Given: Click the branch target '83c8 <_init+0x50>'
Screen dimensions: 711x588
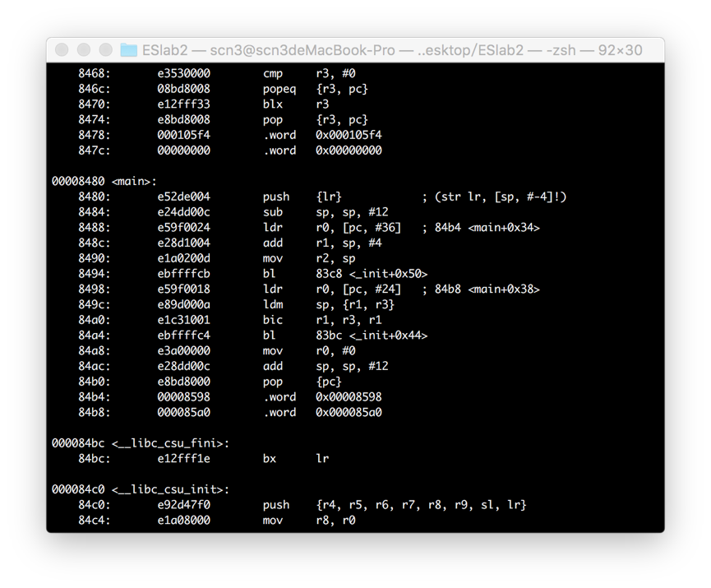Looking at the screenshot, I should [372, 274].
